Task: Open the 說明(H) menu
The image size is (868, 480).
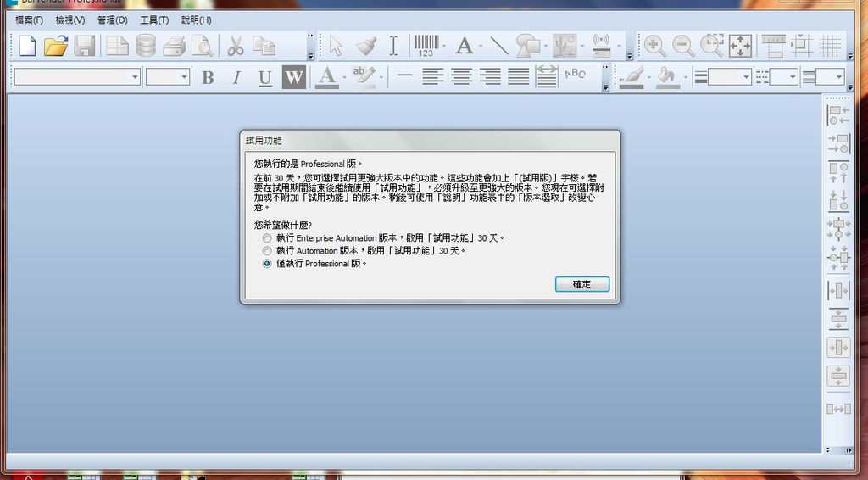Action: pyautogui.click(x=197, y=20)
